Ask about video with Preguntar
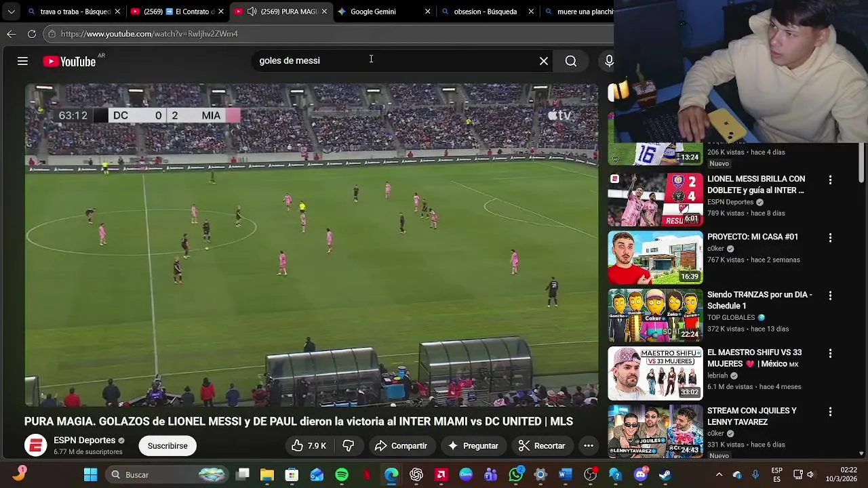 (473, 446)
